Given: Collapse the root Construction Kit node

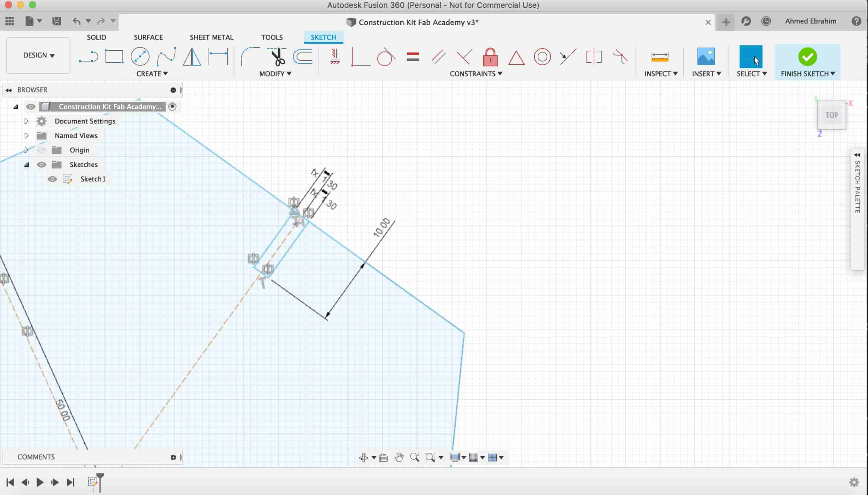Looking at the screenshot, I should 15,107.
